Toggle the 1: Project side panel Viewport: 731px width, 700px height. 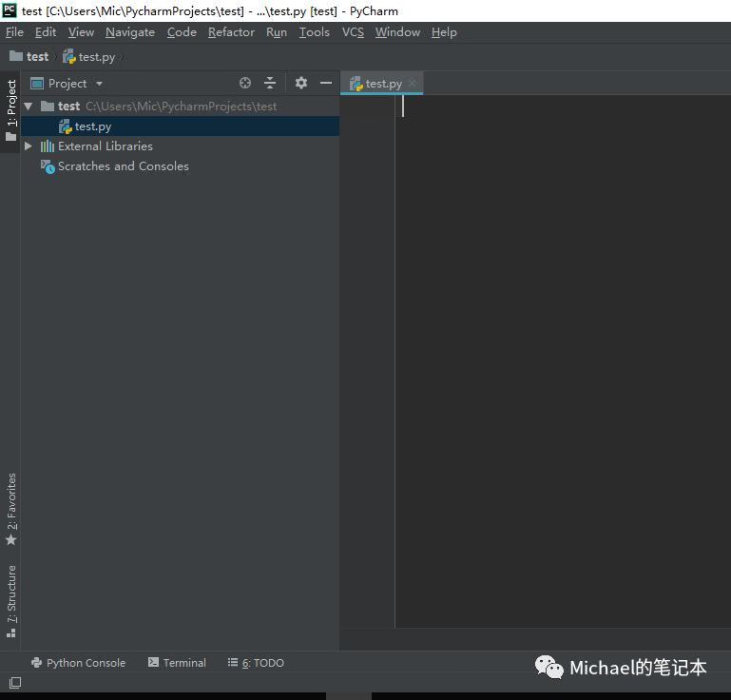(11, 109)
